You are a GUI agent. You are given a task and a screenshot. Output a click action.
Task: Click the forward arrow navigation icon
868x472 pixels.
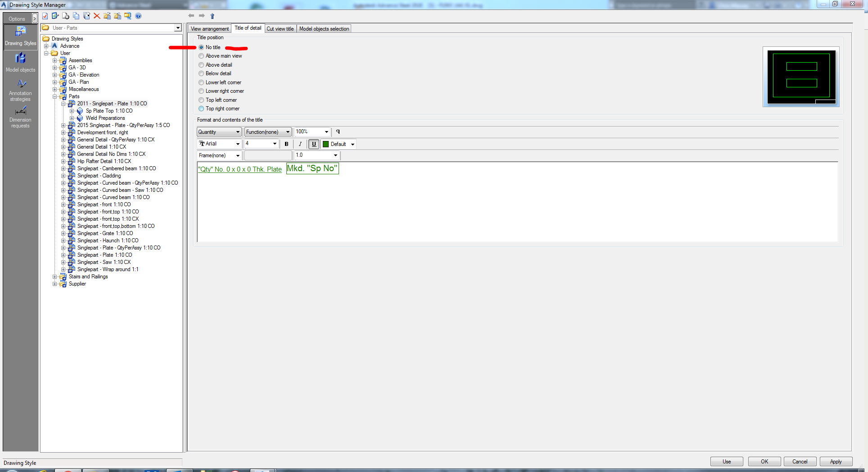(202, 16)
